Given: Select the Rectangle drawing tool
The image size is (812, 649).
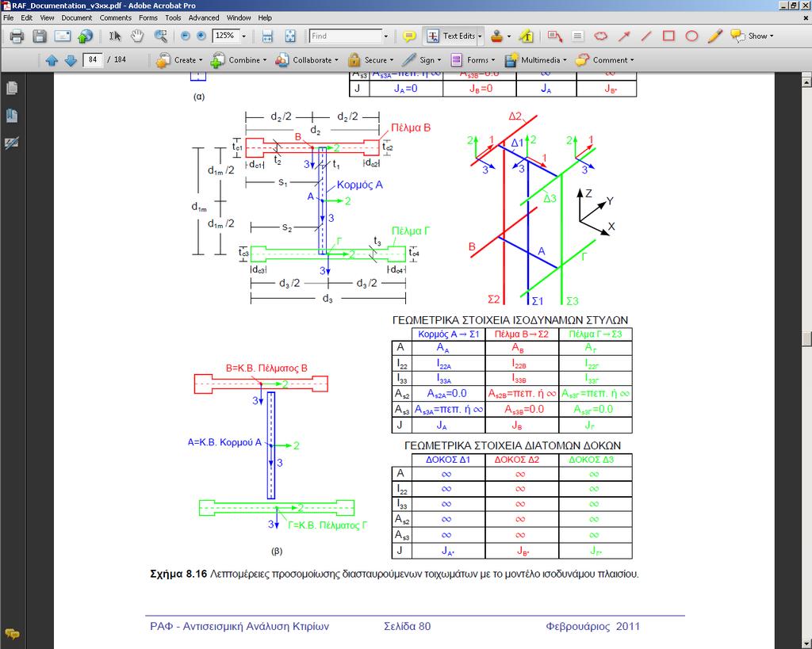Looking at the screenshot, I should (x=669, y=36).
